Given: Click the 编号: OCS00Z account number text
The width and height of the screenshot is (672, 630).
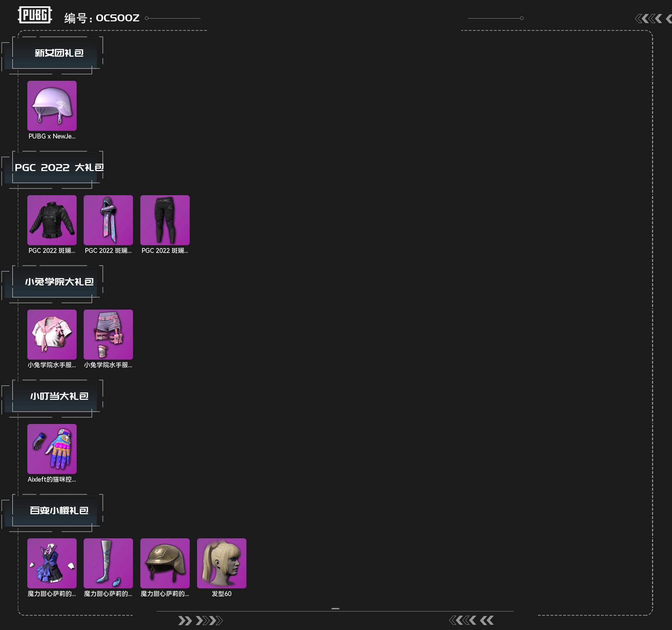Looking at the screenshot, I should click(102, 18).
